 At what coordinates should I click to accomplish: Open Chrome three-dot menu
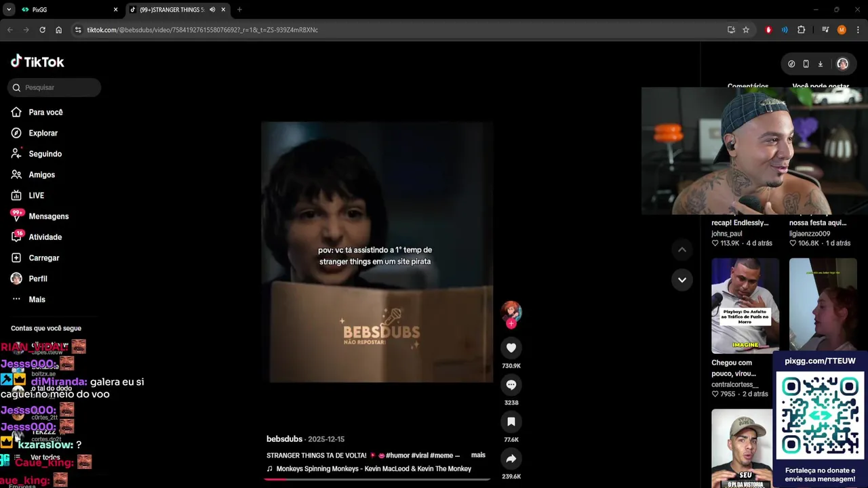tap(858, 30)
